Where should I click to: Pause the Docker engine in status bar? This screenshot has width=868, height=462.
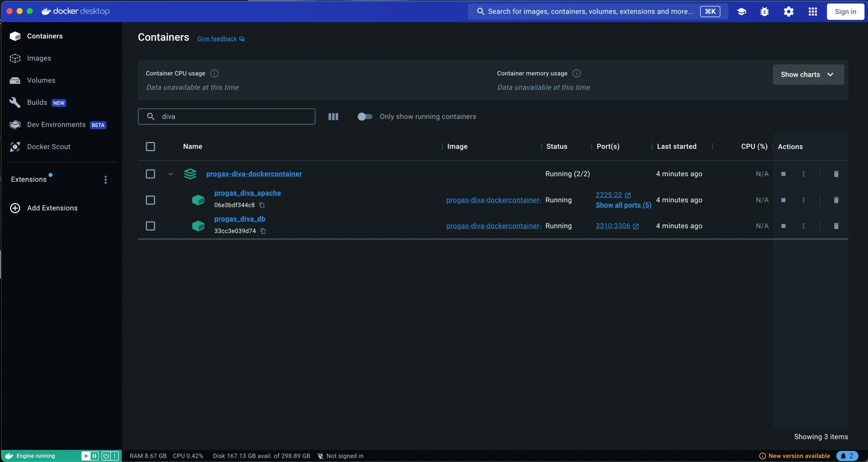coord(94,456)
